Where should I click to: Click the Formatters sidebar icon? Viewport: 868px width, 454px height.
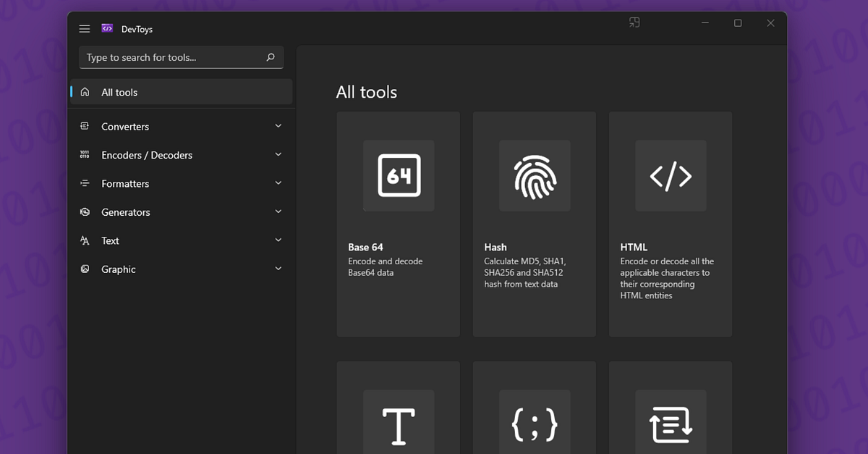tap(85, 183)
